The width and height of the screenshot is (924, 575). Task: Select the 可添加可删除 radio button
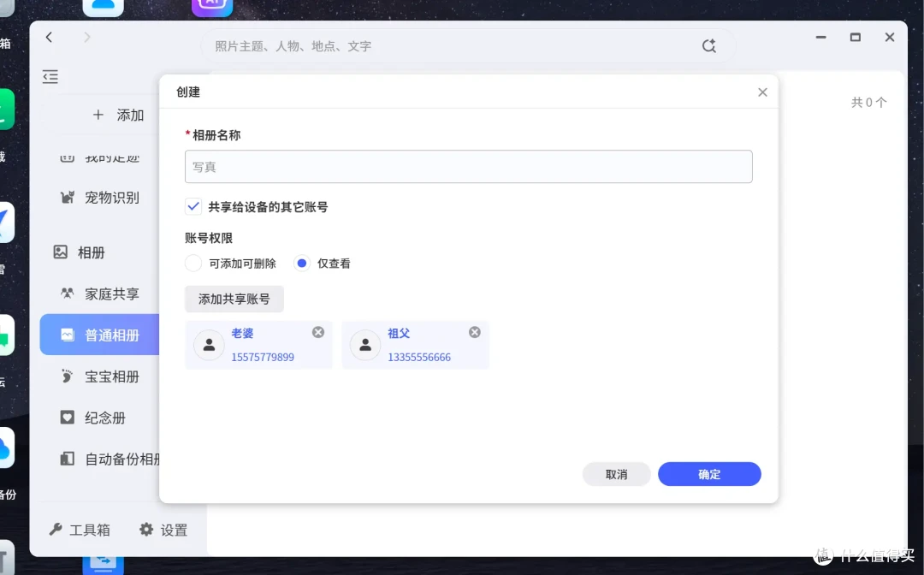[192, 264]
